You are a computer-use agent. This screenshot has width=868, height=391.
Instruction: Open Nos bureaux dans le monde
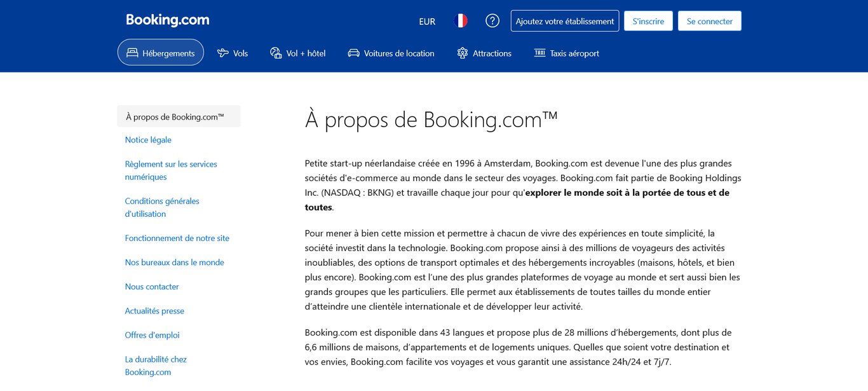click(175, 263)
